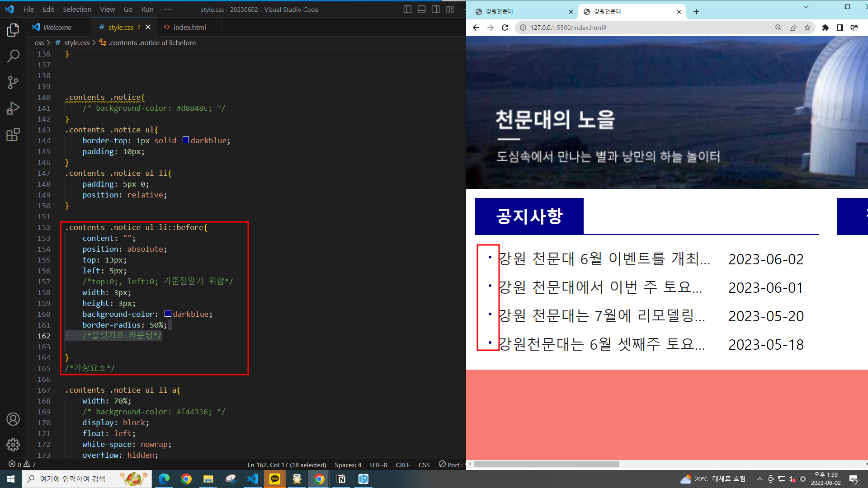868x488 pixels.
Task: Click the CRLF line ending status button
Action: tap(402, 465)
